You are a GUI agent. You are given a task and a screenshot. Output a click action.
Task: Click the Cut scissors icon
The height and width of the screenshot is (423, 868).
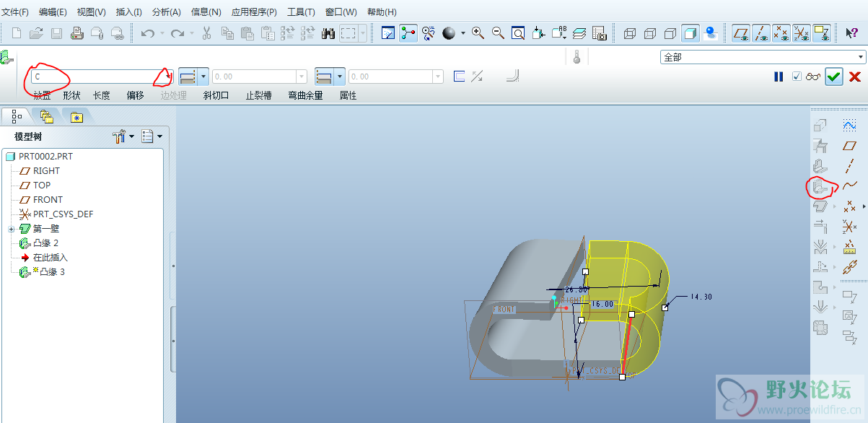207,32
